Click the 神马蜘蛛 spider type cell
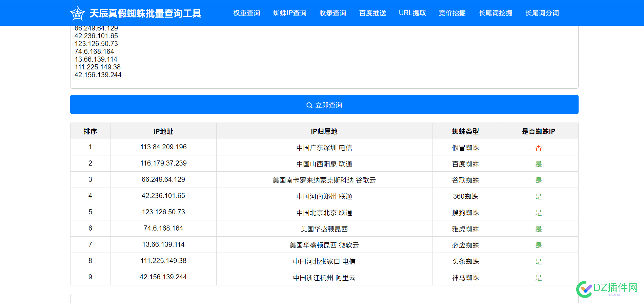This screenshot has width=644, height=303. pyautogui.click(x=465, y=278)
